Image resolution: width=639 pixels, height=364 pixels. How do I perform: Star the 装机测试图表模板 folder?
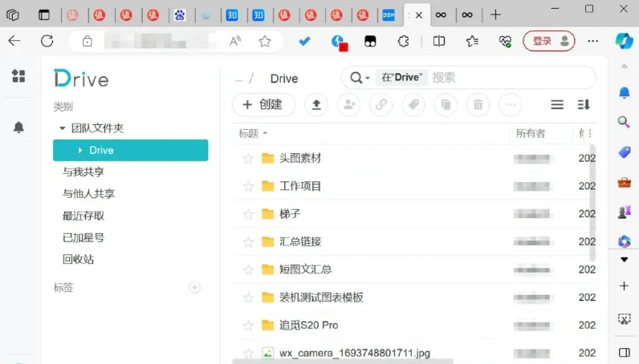(x=248, y=297)
